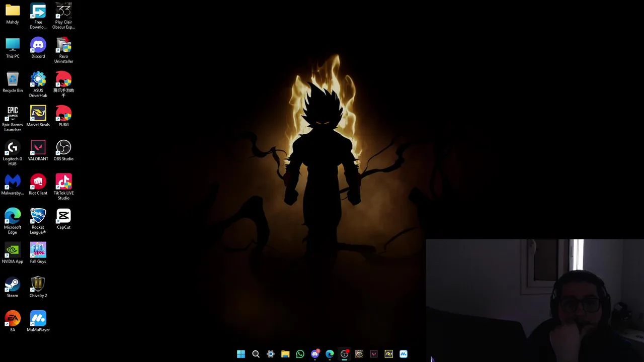Select the Riot Client desktop shortcut

(38, 185)
